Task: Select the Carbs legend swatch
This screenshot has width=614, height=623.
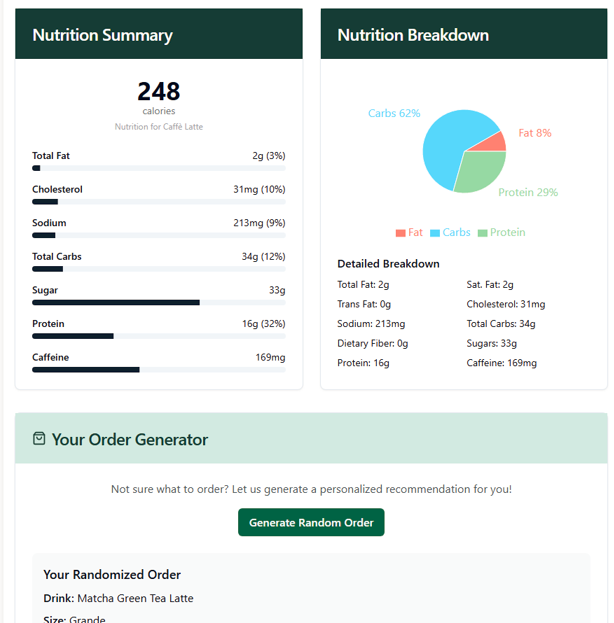Action: click(x=435, y=233)
